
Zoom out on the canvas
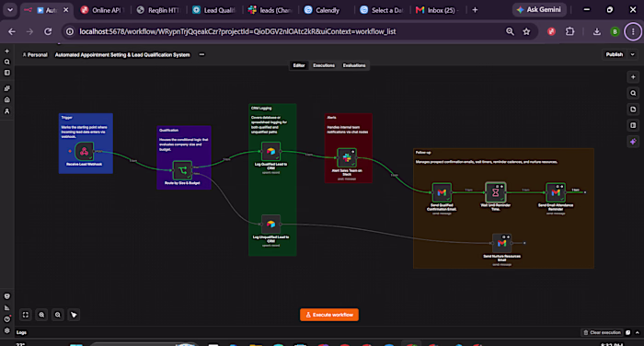(x=57, y=315)
